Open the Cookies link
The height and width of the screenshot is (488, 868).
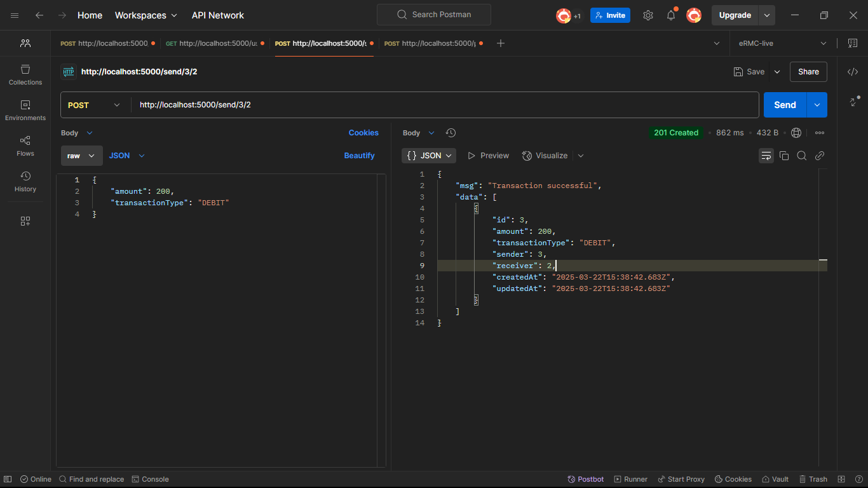click(363, 133)
